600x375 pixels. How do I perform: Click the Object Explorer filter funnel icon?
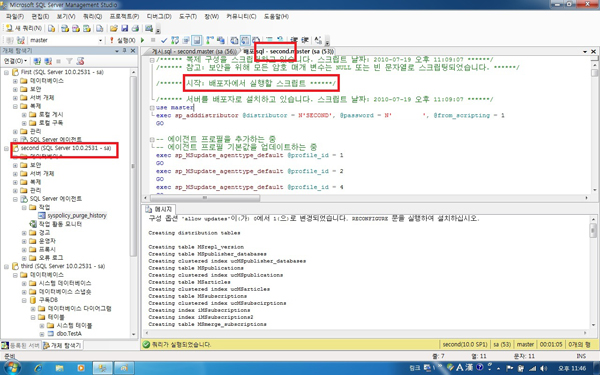coord(69,61)
